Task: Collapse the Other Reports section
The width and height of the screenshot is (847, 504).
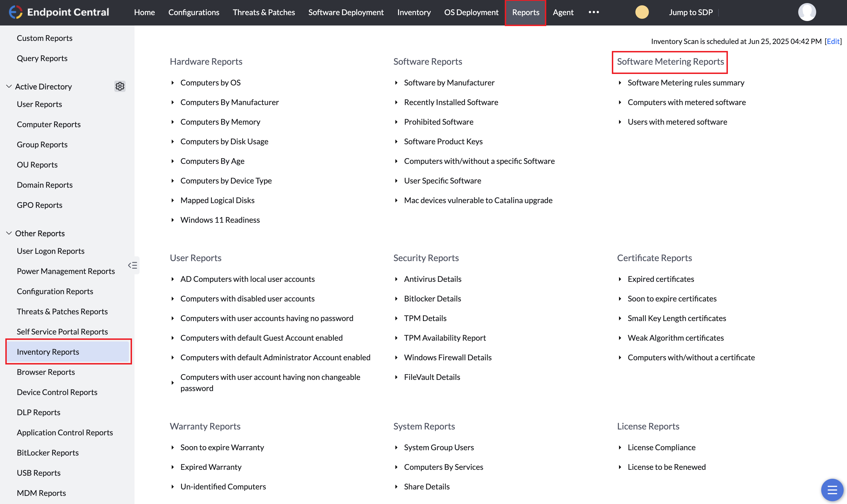Action: pyautogui.click(x=9, y=233)
